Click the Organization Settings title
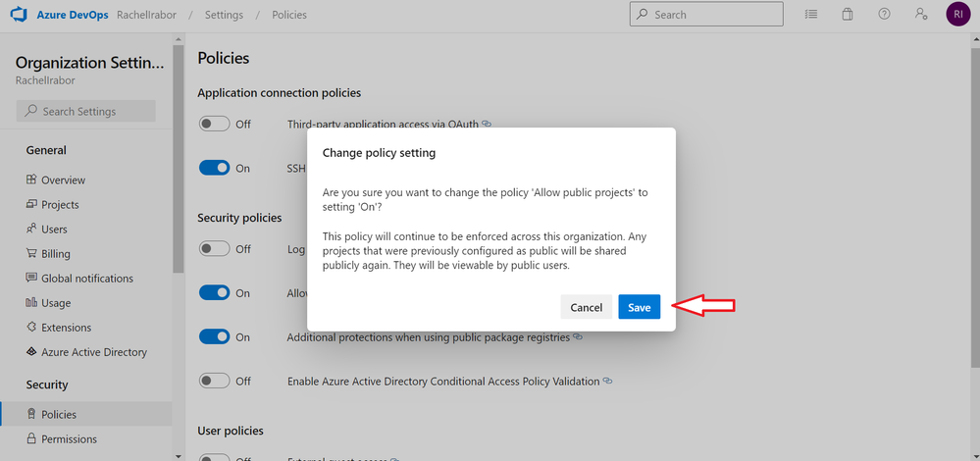This screenshot has height=461, width=980. [90, 63]
